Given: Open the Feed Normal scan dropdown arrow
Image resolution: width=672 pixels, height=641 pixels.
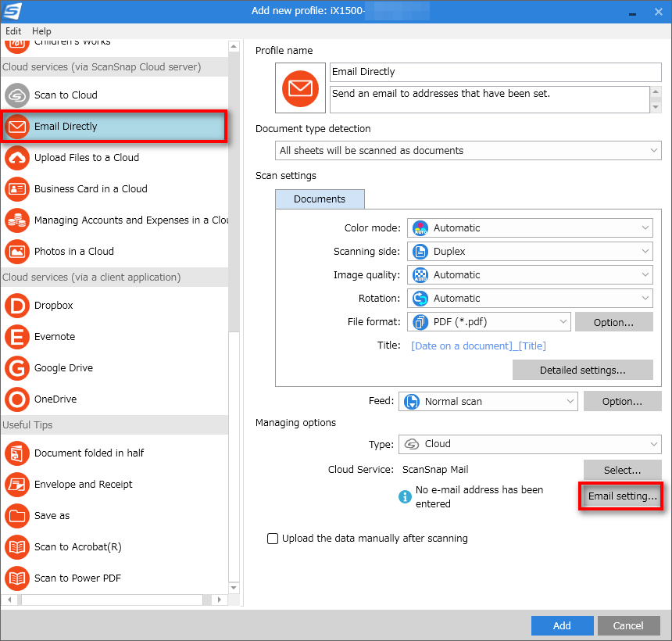Looking at the screenshot, I should [570, 401].
